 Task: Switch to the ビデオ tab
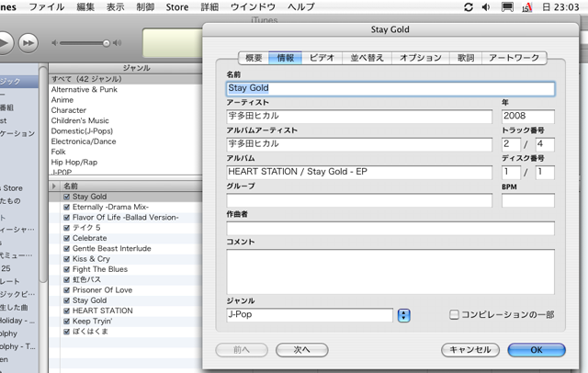tap(322, 58)
